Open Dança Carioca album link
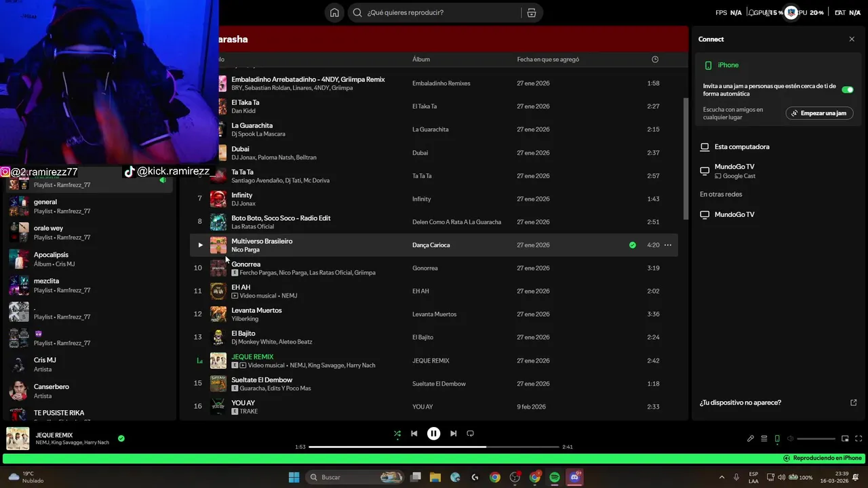 431,245
